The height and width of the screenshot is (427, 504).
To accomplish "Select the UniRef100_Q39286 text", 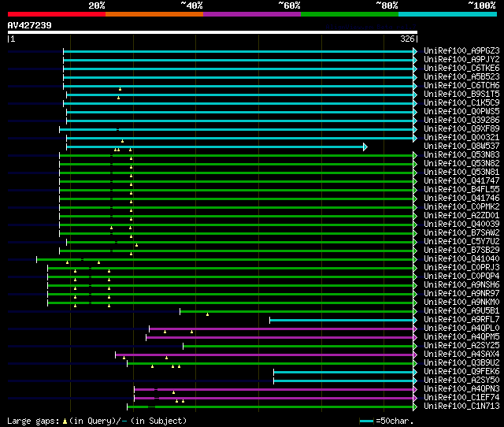I will tap(461, 121).
